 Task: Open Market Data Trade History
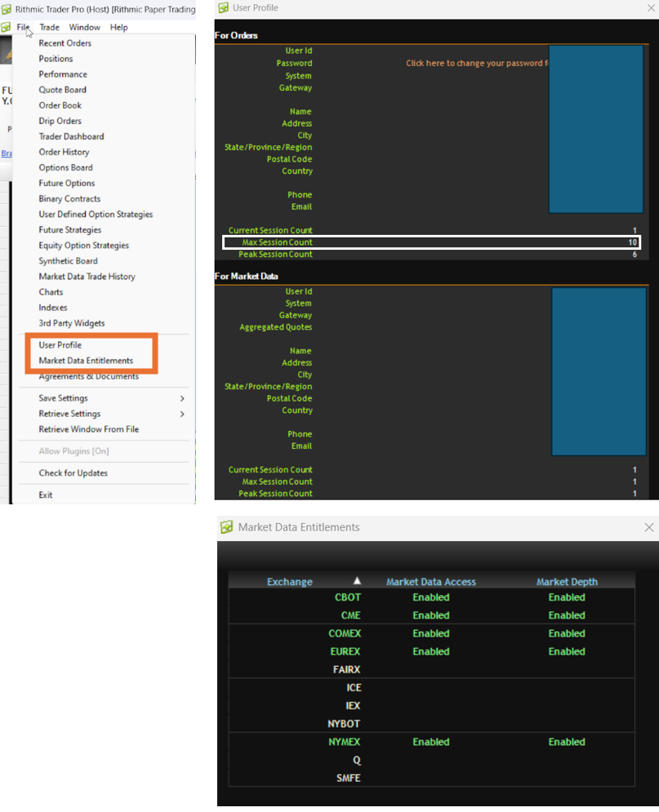click(x=87, y=276)
